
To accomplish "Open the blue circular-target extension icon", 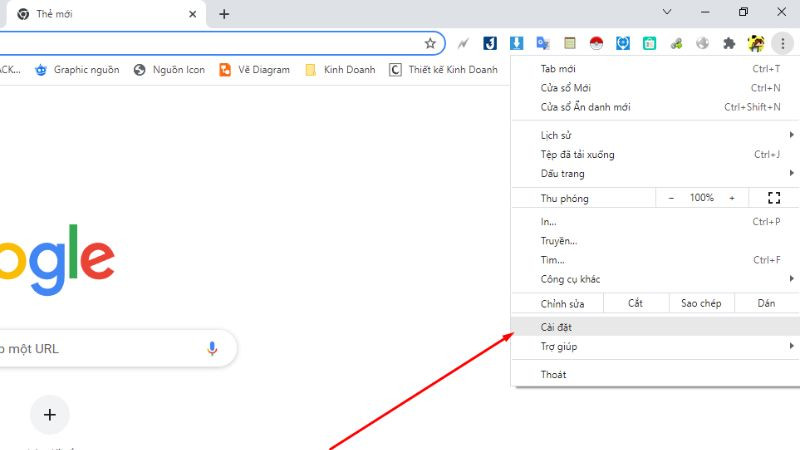I will pyautogui.click(x=623, y=43).
